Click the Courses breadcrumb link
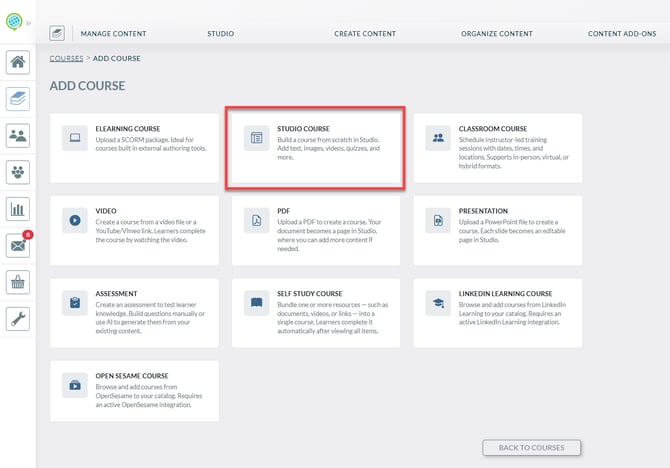This screenshot has width=670, height=468. point(66,59)
